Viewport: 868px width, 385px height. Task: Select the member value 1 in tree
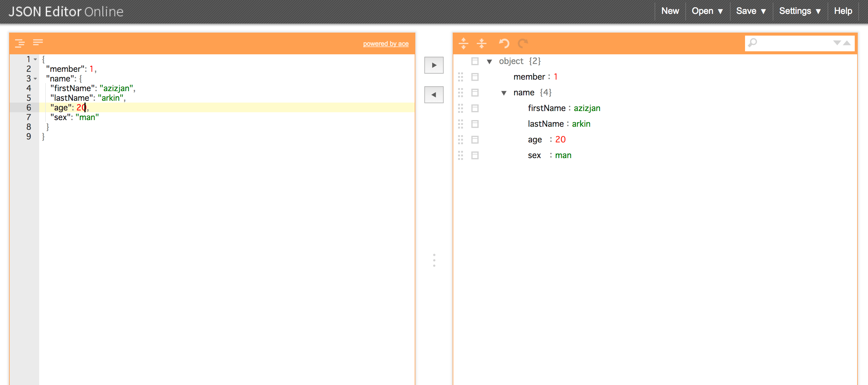pyautogui.click(x=556, y=77)
